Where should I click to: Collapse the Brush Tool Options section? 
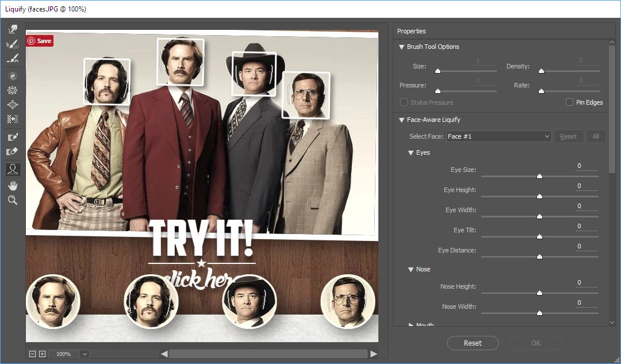point(401,47)
